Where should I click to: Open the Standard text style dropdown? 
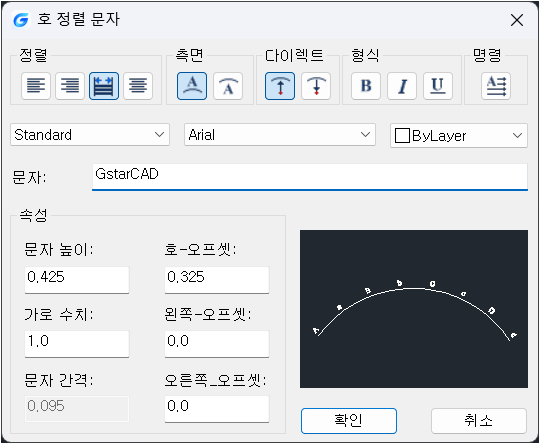(x=90, y=135)
